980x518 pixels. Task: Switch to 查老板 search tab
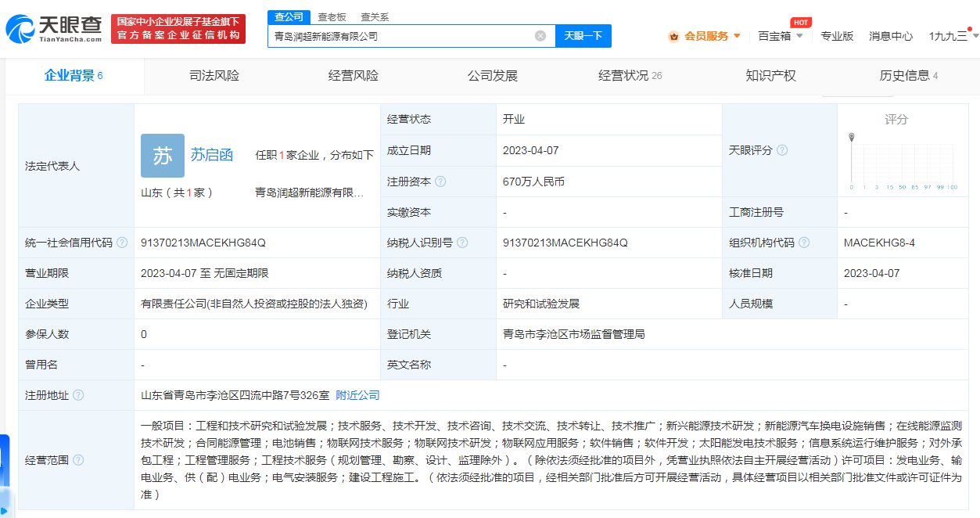pos(332,16)
